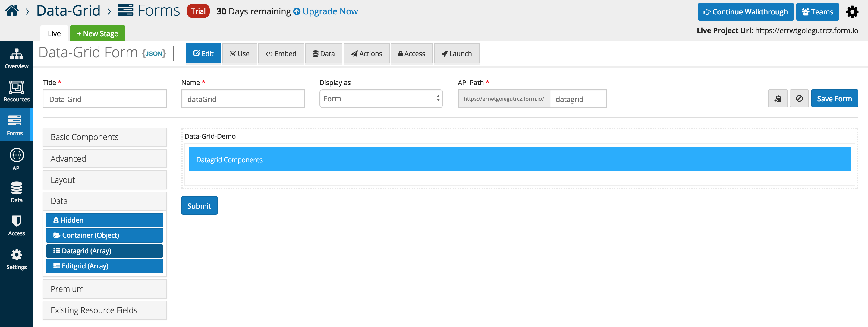Image resolution: width=868 pixels, height=327 pixels.
Task: Switch to the Use tab
Action: click(239, 53)
